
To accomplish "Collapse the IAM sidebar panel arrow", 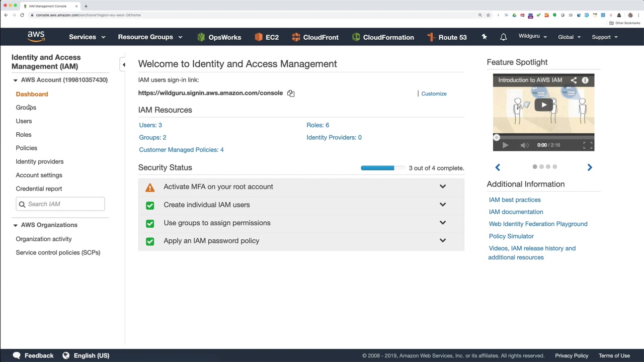I will click(x=123, y=64).
